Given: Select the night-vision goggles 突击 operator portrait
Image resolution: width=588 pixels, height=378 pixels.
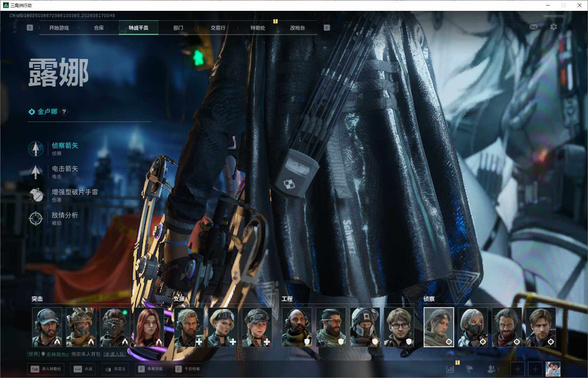Looking at the screenshot, I should point(115,327).
